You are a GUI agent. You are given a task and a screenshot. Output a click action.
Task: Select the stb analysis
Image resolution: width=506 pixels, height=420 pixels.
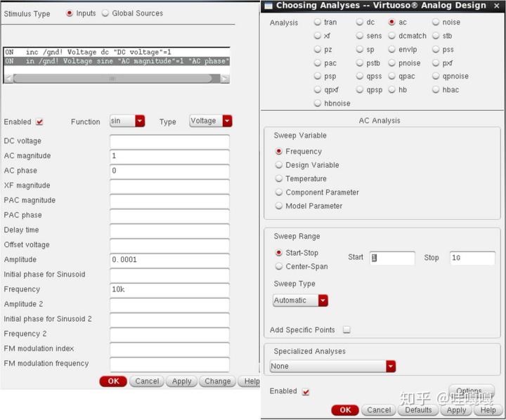point(436,36)
